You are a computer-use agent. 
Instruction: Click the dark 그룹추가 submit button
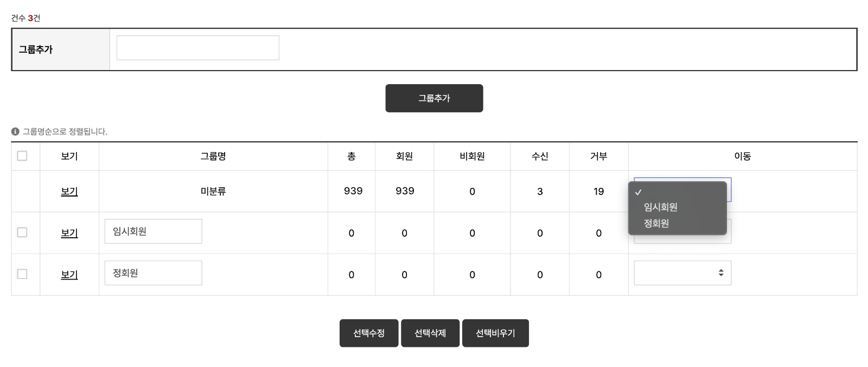coord(434,98)
